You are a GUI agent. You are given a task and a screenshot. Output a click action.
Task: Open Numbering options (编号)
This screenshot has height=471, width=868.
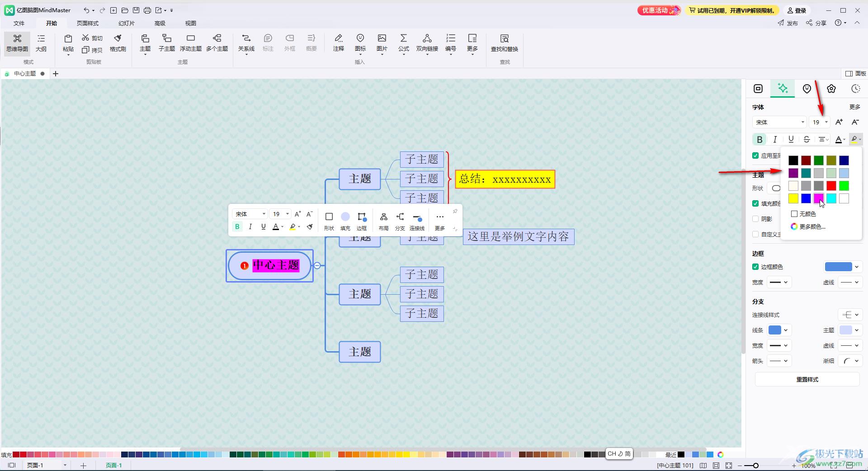(451, 43)
